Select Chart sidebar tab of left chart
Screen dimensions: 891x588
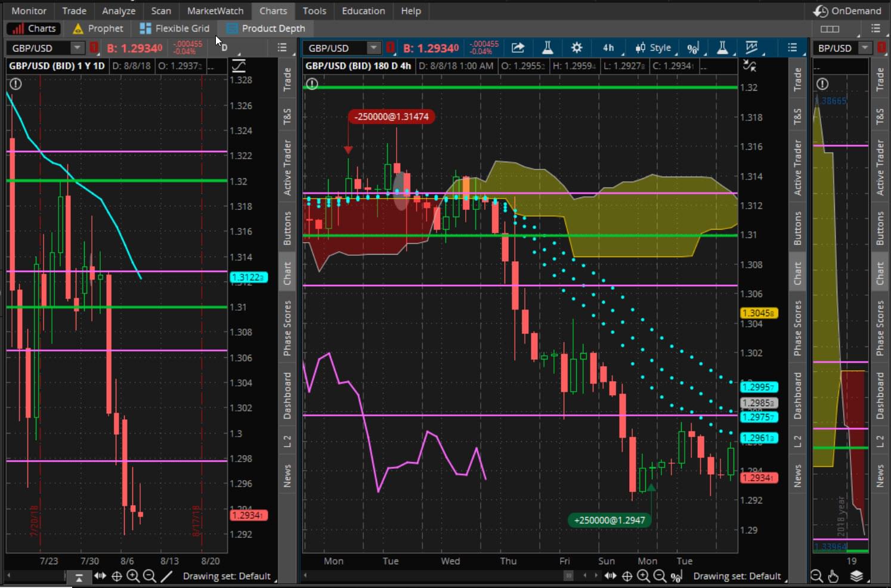(x=287, y=273)
